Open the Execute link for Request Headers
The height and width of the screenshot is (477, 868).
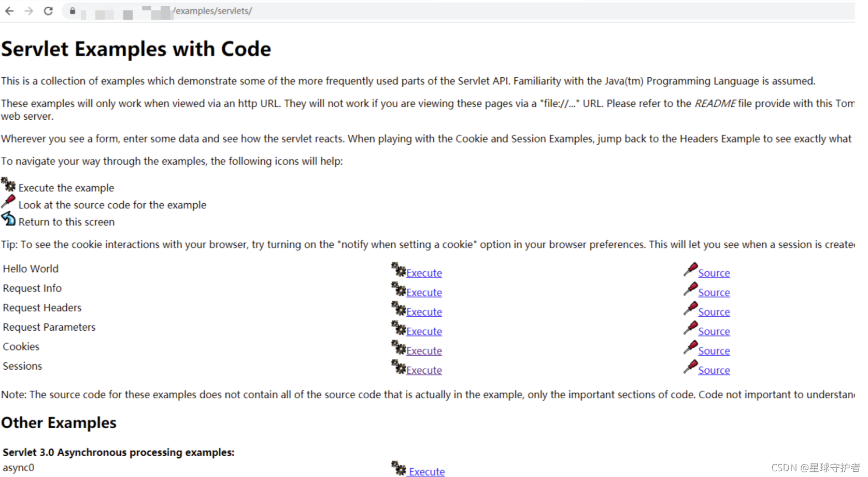[424, 312]
